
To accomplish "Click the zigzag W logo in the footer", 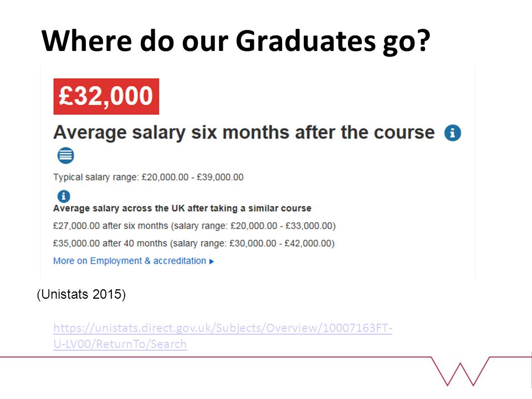I will 461,371.
